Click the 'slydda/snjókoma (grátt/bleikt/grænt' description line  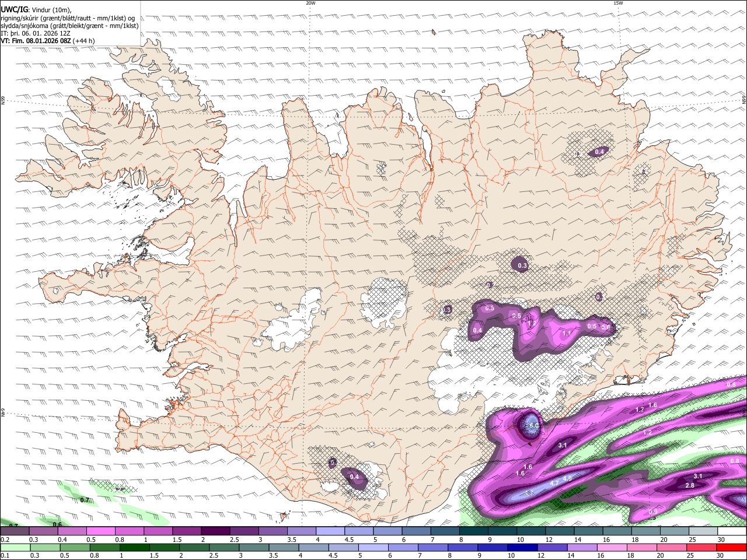click(69, 26)
